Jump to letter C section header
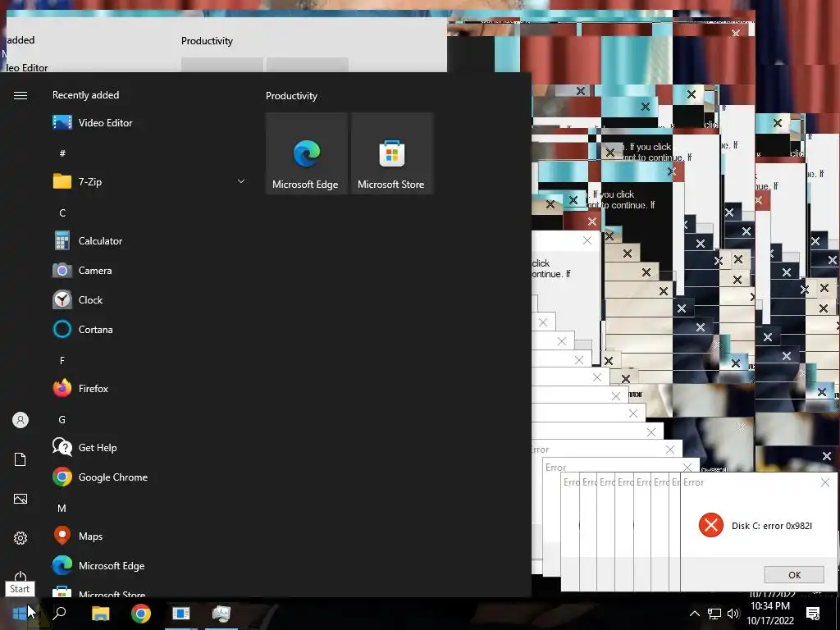 62,213
